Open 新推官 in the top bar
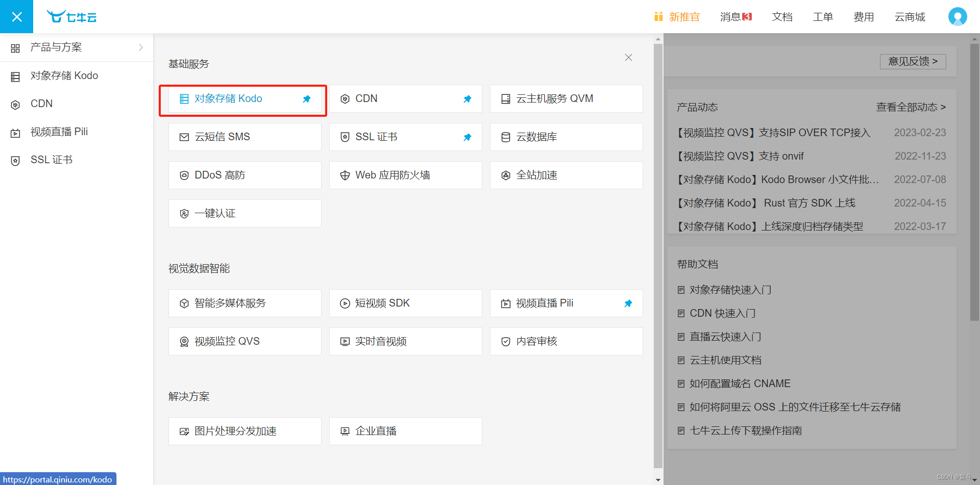Viewport: 980px width, 485px height. click(x=684, y=17)
